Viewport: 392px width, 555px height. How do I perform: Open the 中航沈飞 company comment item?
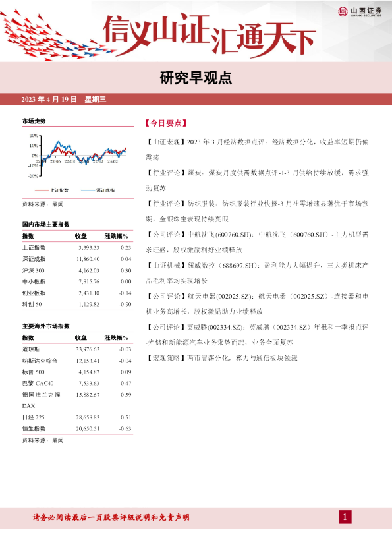(257, 242)
